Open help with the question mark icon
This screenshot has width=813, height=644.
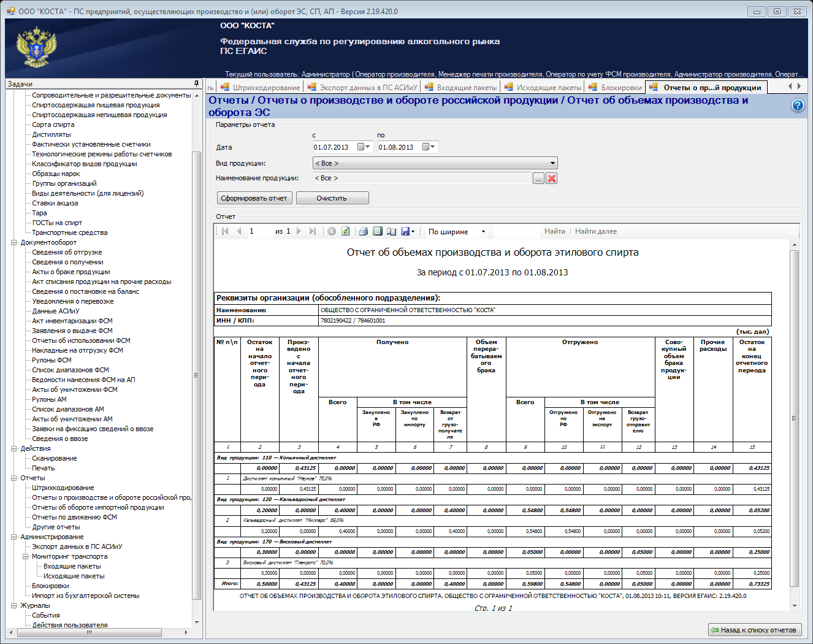click(798, 105)
